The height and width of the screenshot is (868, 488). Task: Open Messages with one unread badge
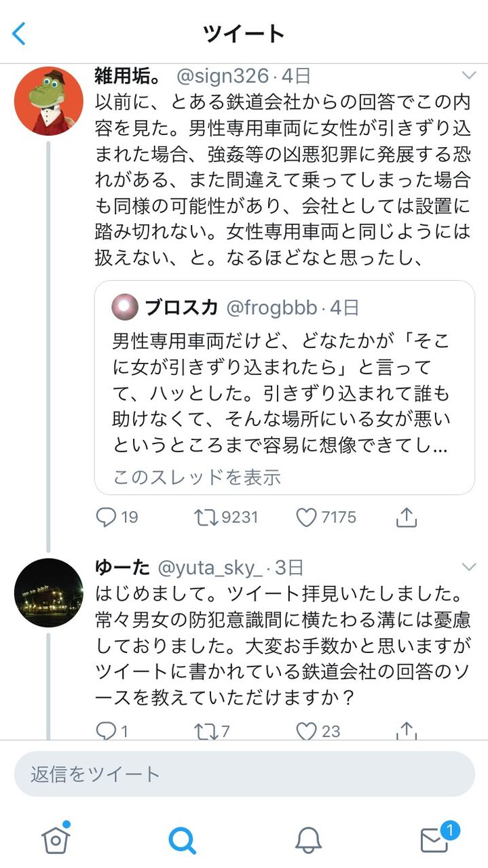pos(435,840)
